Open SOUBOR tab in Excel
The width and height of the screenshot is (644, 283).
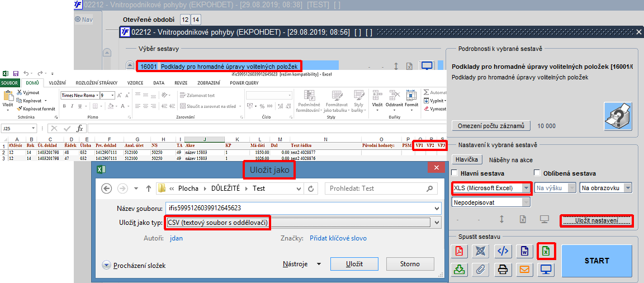coord(10,83)
